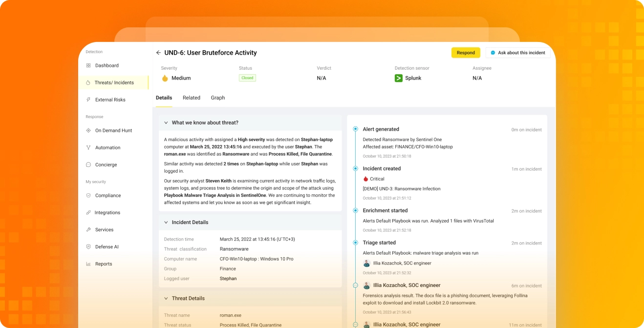Click the green Splunk sensor icon

click(399, 78)
